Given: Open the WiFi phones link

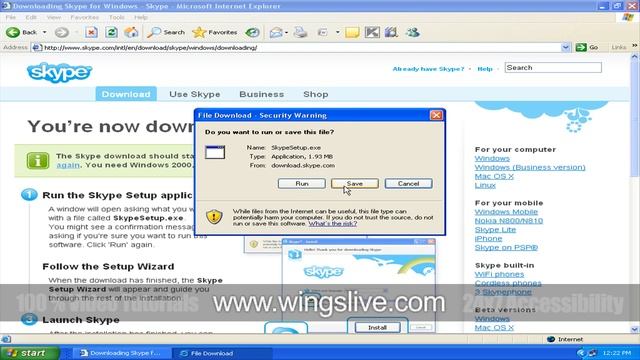Looking at the screenshot, I should pos(499,274).
